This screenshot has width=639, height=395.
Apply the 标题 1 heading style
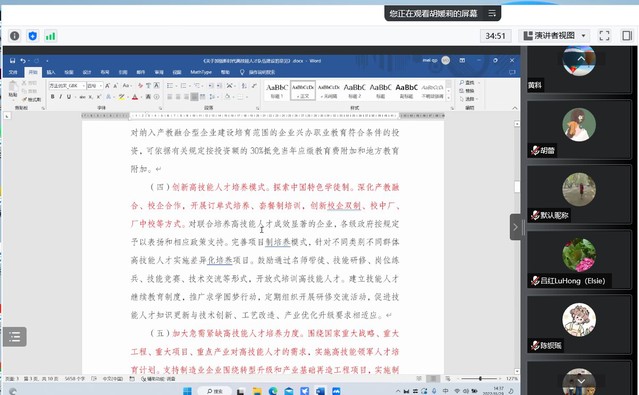pos(277,90)
